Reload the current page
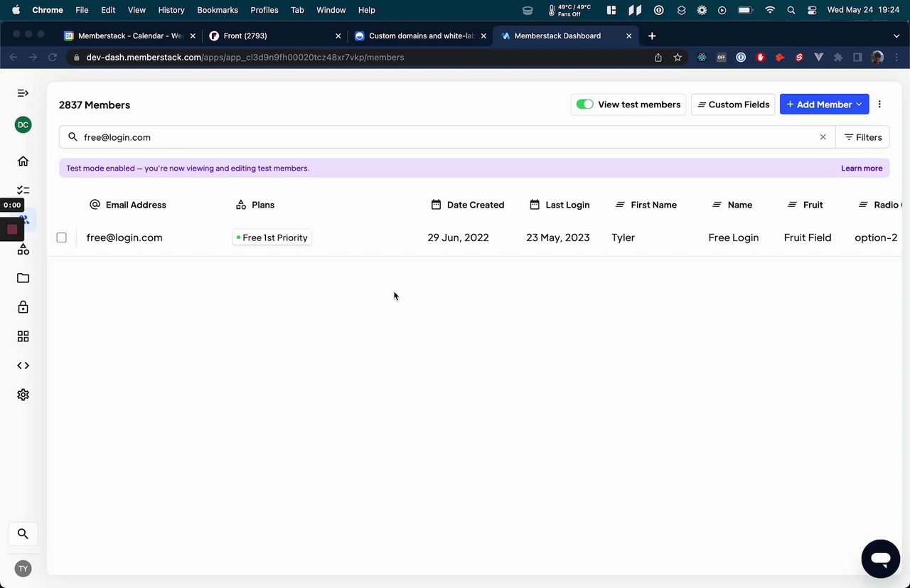This screenshot has width=910, height=588. click(52, 57)
